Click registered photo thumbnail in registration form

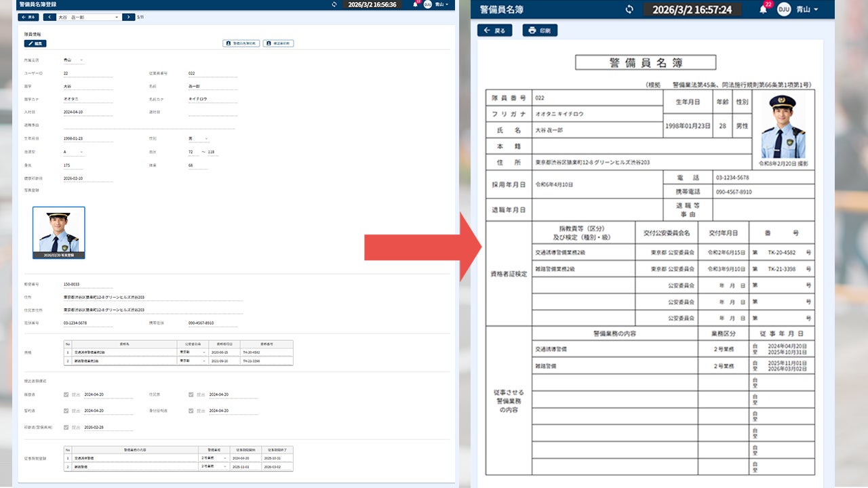(59, 233)
